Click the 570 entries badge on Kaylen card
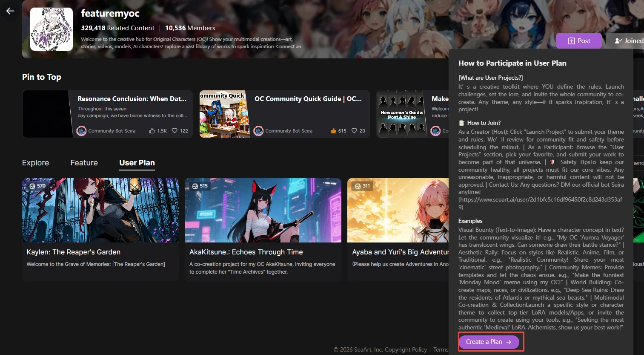This screenshot has height=355, width=644. tap(37, 186)
